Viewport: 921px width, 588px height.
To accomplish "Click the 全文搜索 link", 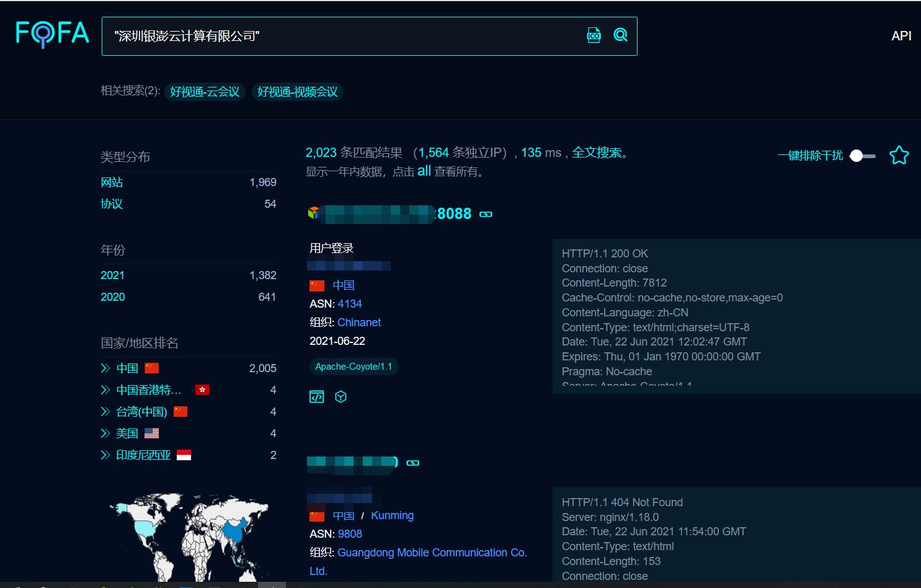I will [597, 153].
